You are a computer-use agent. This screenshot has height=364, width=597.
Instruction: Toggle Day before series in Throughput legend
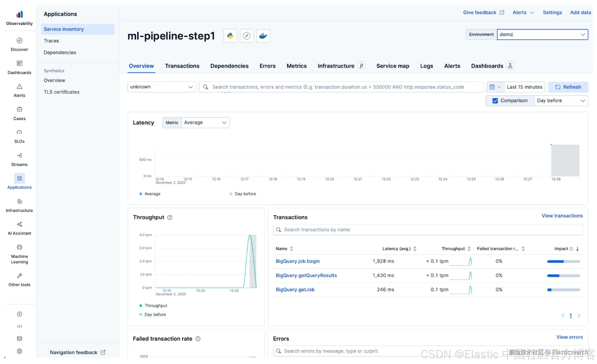pos(155,314)
